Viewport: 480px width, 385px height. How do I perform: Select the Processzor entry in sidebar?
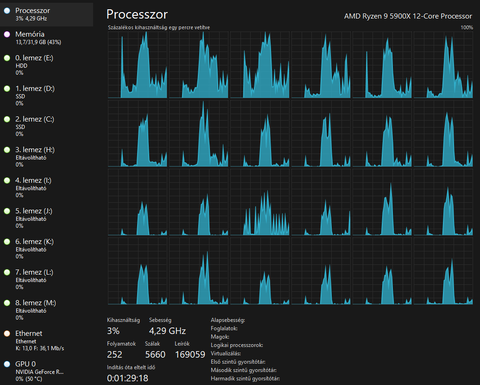tap(46, 14)
